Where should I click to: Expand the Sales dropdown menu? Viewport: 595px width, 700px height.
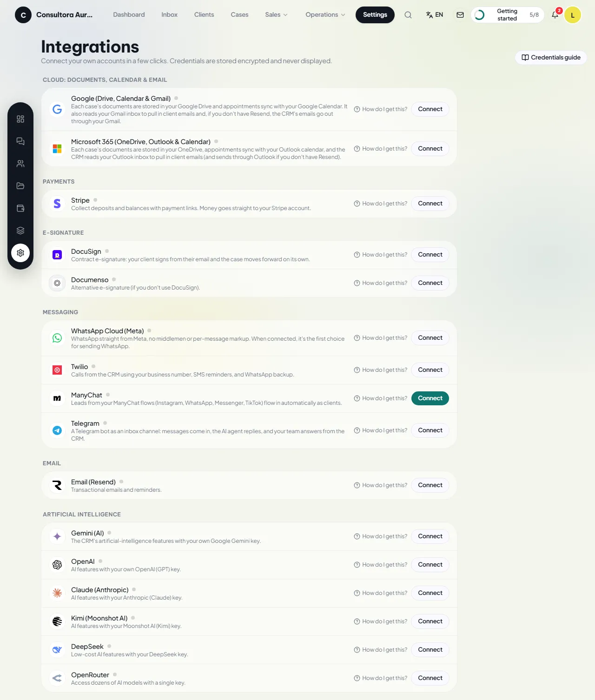[276, 15]
